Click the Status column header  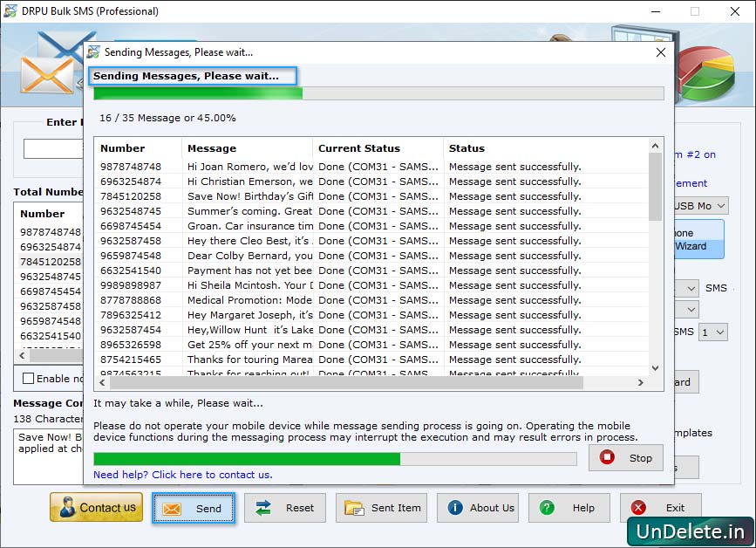[546, 148]
